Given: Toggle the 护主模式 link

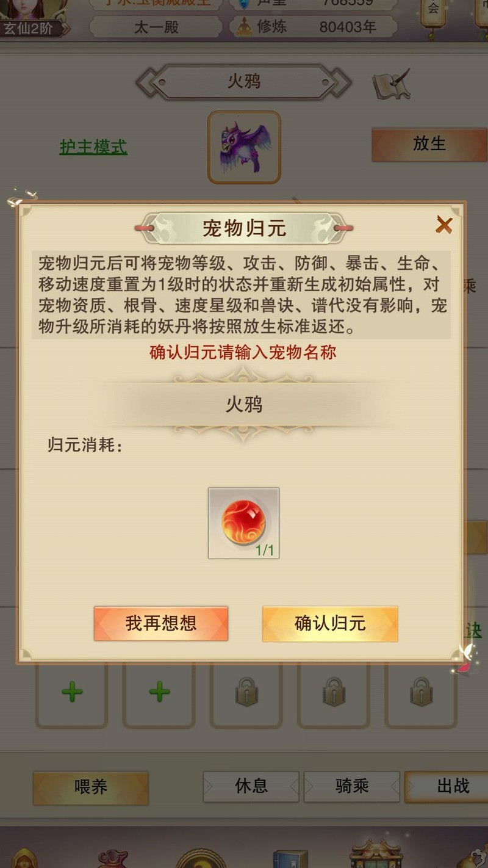Looking at the screenshot, I should coord(93,146).
